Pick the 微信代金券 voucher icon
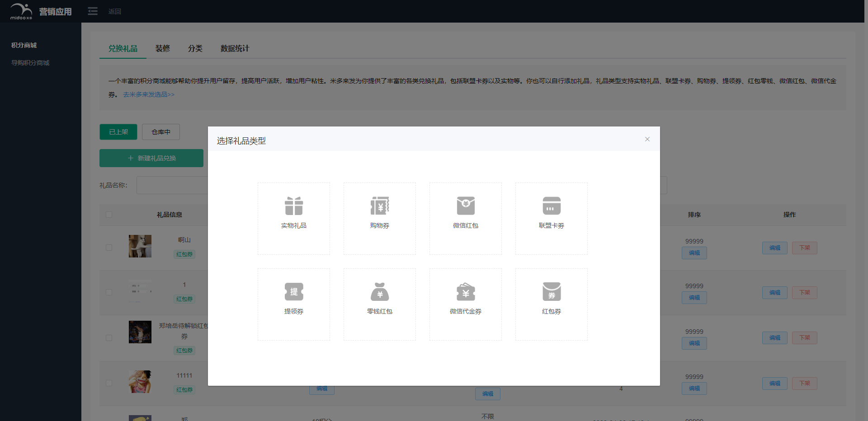The width and height of the screenshot is (868, 421). 466,292
